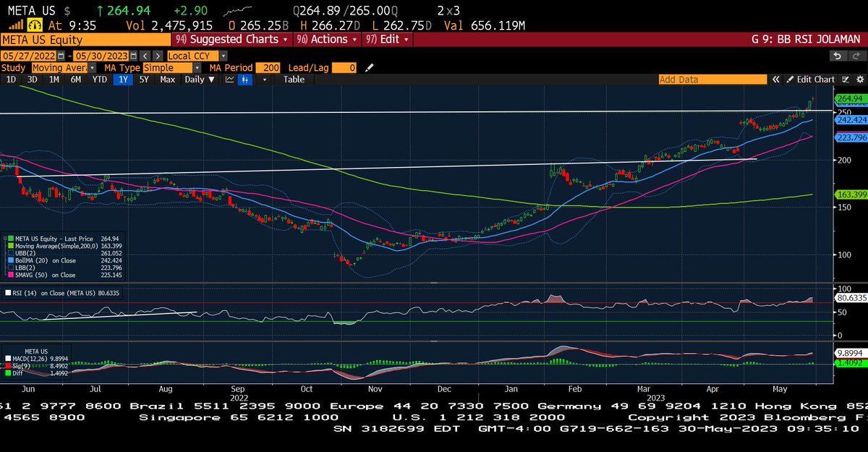Select the 1M time range

click(54, 80)
